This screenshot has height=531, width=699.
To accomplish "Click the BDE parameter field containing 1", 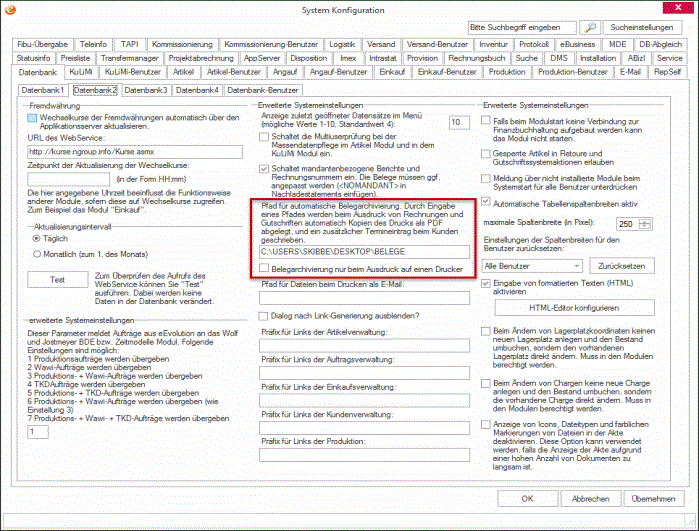I will point(38,432).
